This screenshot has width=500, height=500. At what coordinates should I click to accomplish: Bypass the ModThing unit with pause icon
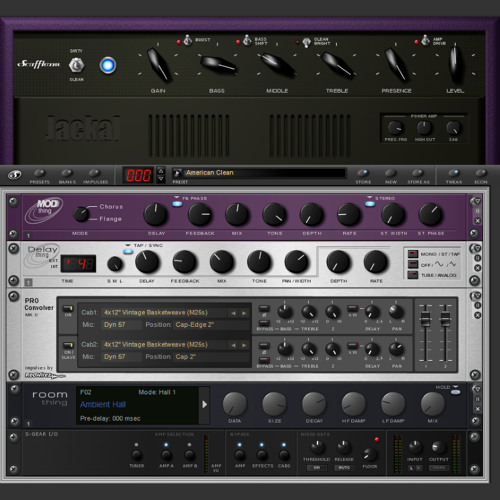pyautogui.click(x=478, y=211)
